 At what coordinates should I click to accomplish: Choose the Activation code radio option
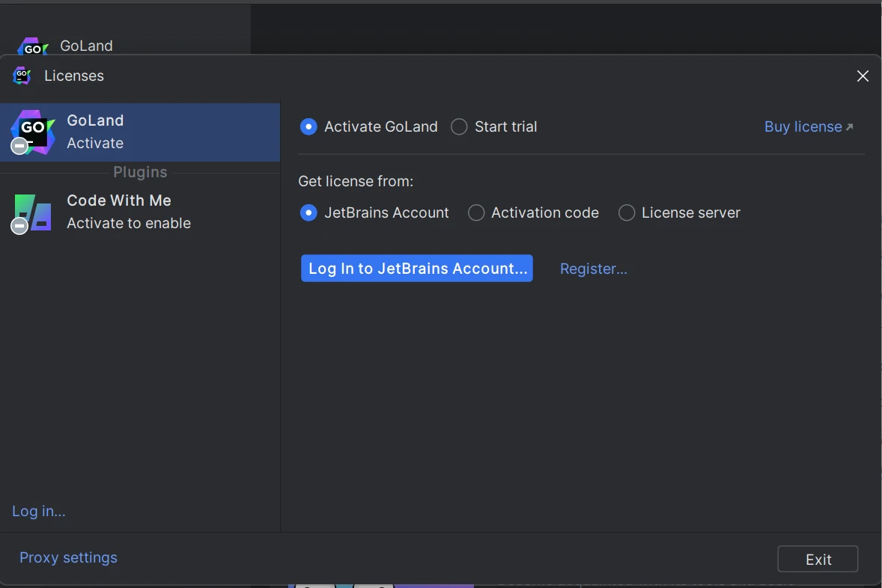coord(476,213)
